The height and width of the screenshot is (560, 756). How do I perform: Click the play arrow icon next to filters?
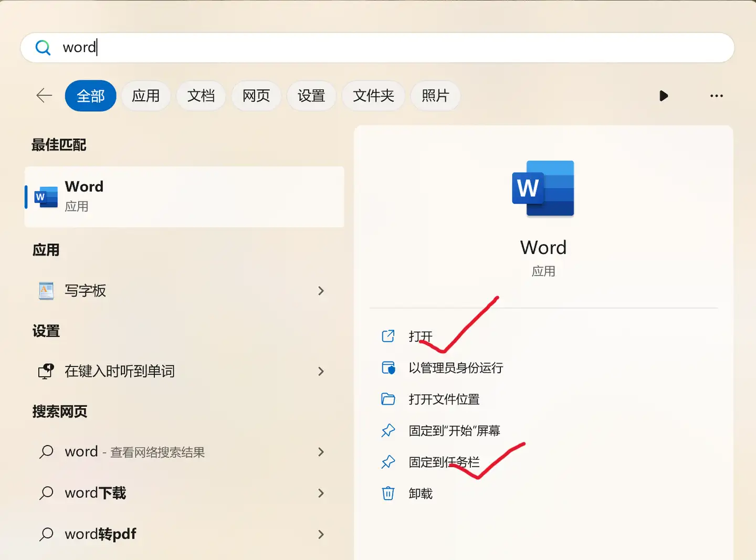tap(664, 96)
